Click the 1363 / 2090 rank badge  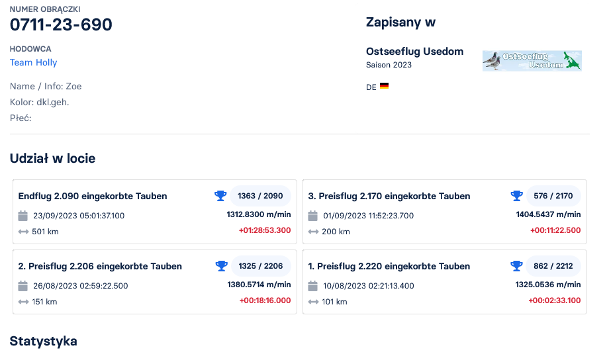[x=260, y=196]
